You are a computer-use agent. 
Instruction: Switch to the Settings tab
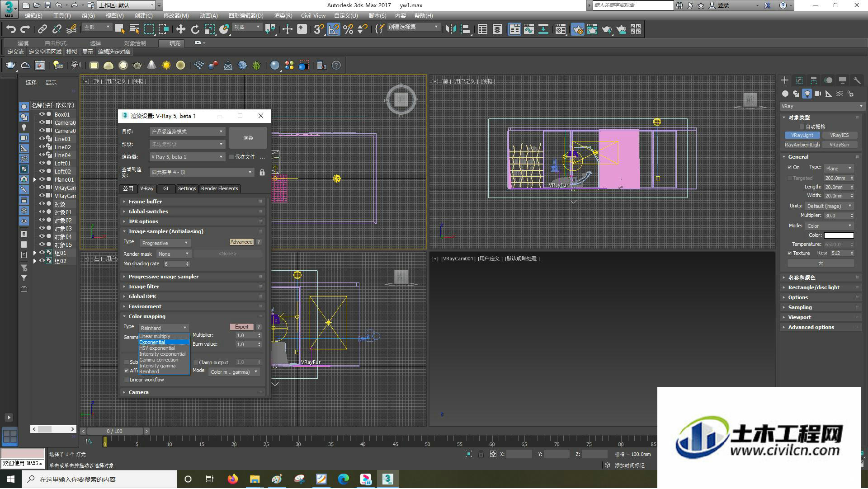pos(187,189)
